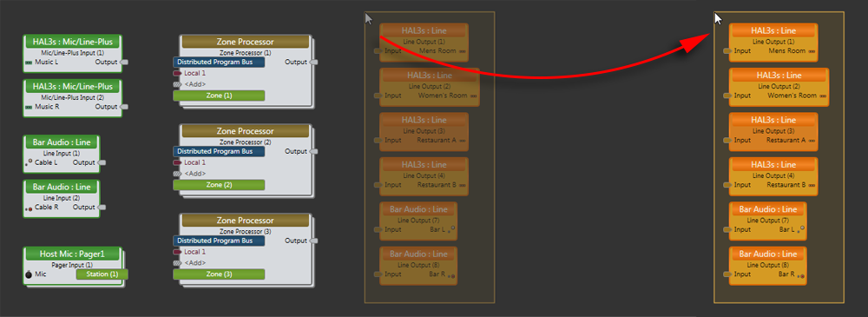This screenshot has height=317, width=868.
Task: Open the Zone (3) block
Action: [219, 274]
